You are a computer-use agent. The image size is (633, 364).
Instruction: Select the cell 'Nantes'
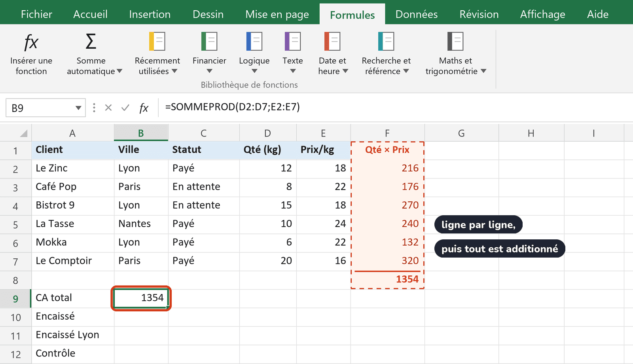141,224
